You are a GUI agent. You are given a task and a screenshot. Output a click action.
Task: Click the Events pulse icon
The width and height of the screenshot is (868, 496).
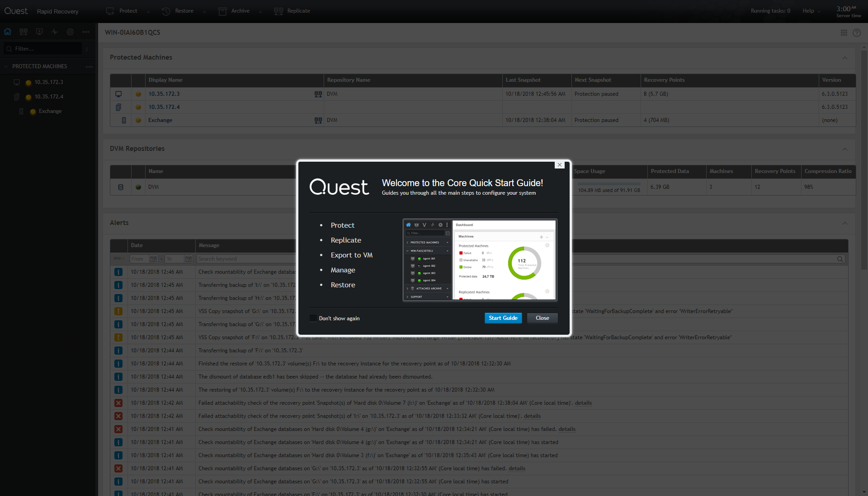point(55,32)
